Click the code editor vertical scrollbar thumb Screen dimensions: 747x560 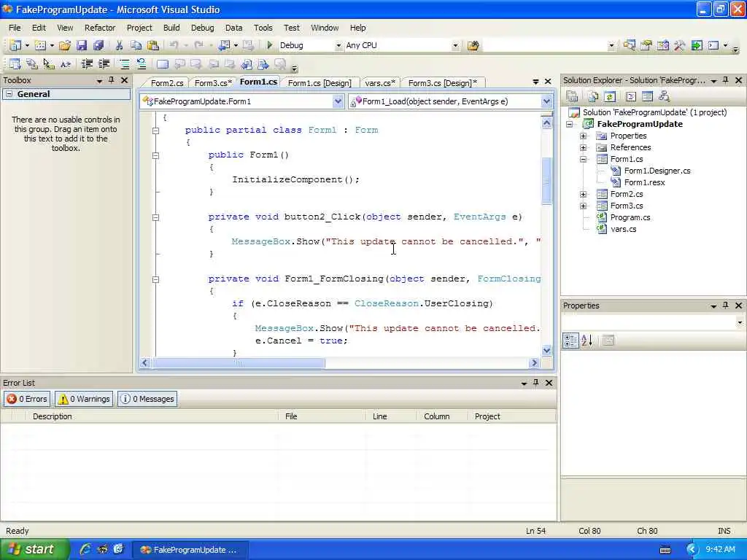pyautogui.click(x=547, y=181)
